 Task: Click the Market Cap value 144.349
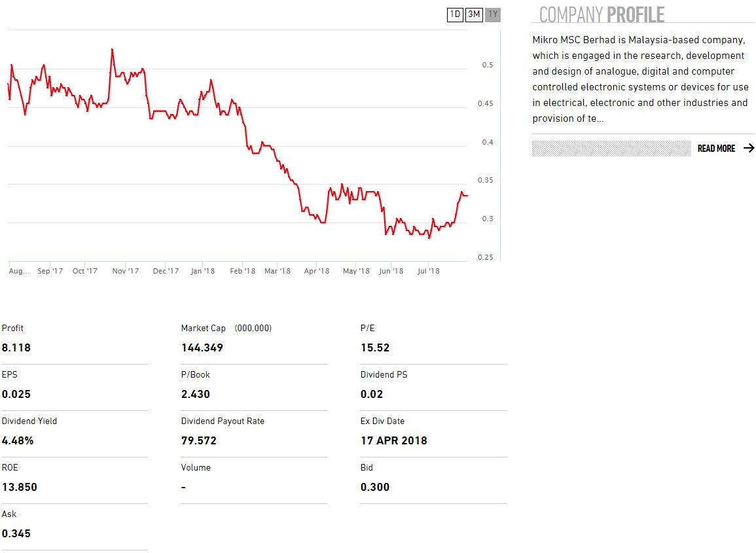(202, 348)
